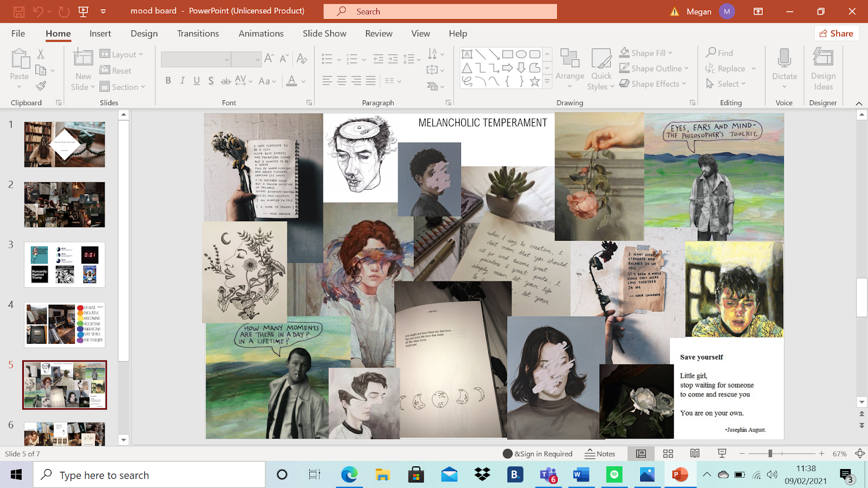Decrease list indent level icon
The height and width of the screenshot is (488, 868).
pos(378,59)
